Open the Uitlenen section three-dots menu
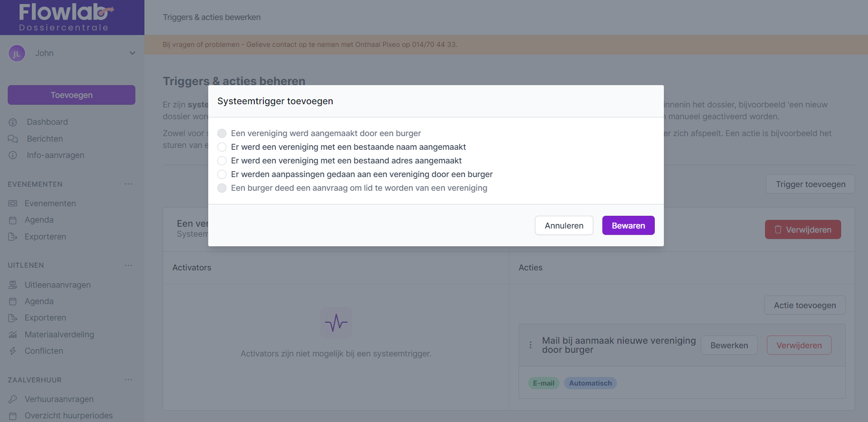The width and height of the screenshot is (868, 422). [x=128, y=265]
